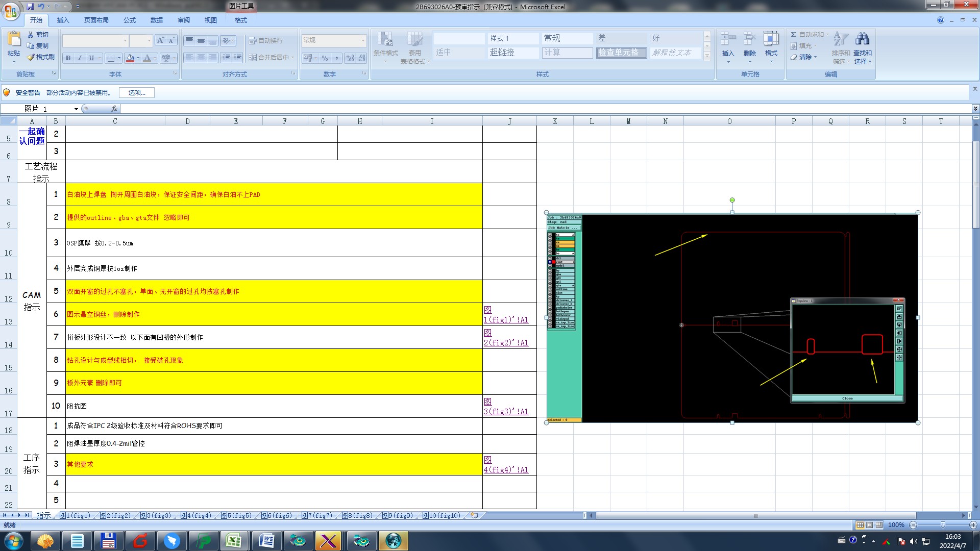Toggle Italic formatting
Screen dimensions: 980x551
coord(80,58)
